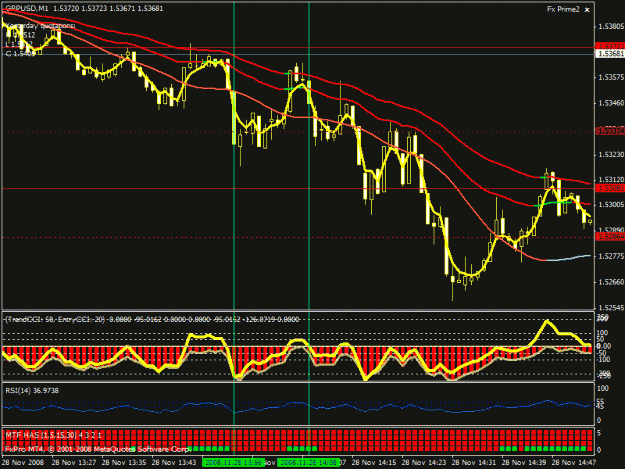
Task: Click the Yesterday quotations text
Action: (x=41, y=26)
